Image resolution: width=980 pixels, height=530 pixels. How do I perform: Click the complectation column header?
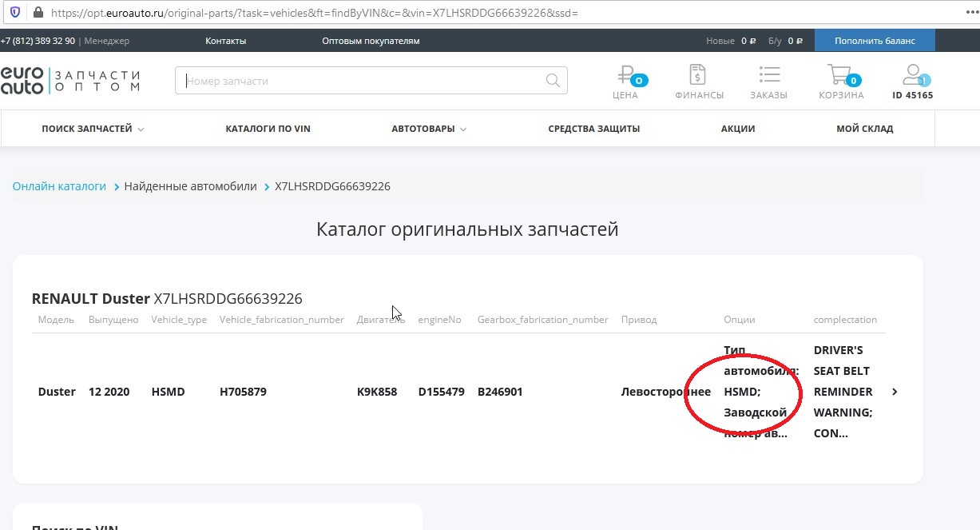click(845, 320)
